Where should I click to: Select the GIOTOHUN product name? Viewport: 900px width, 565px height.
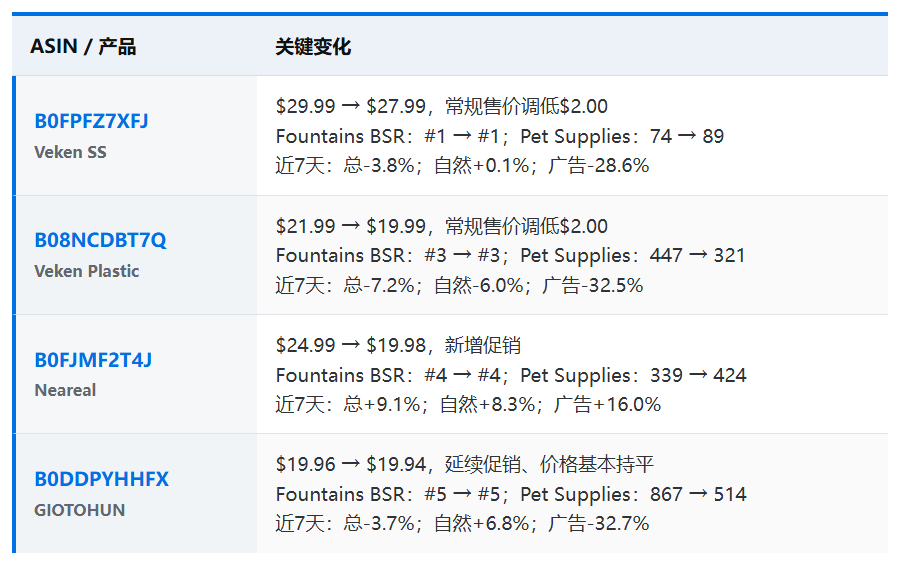pos(80,510)
